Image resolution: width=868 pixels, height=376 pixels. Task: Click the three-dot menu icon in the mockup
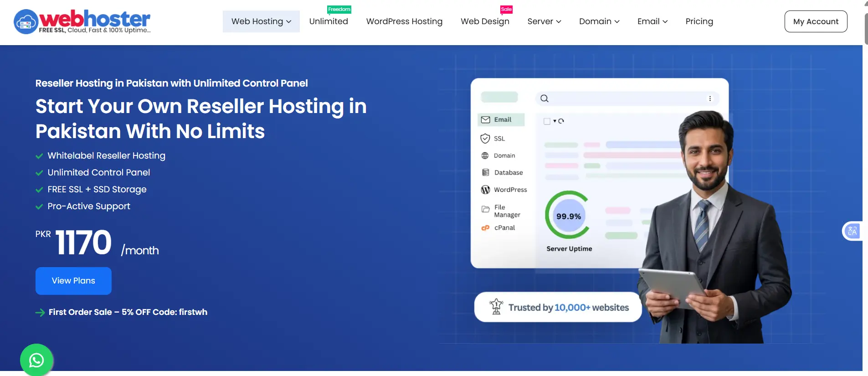710,98
